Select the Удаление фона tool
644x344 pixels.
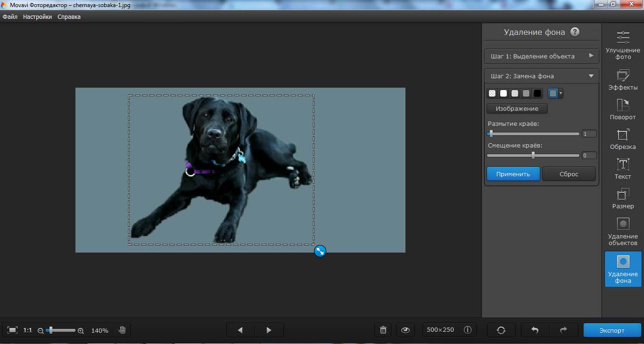(x=623, y=269)
